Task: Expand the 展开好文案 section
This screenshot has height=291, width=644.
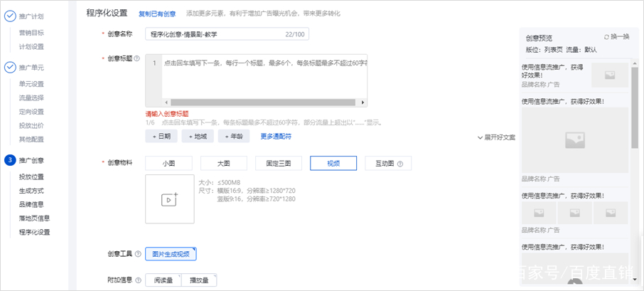Action: tap(496, 137)
